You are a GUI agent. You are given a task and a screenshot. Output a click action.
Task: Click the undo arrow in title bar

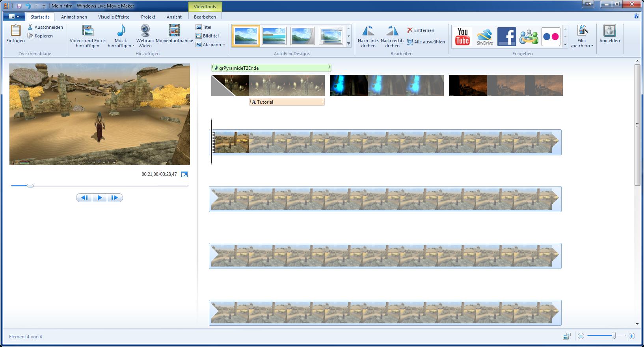28,6
